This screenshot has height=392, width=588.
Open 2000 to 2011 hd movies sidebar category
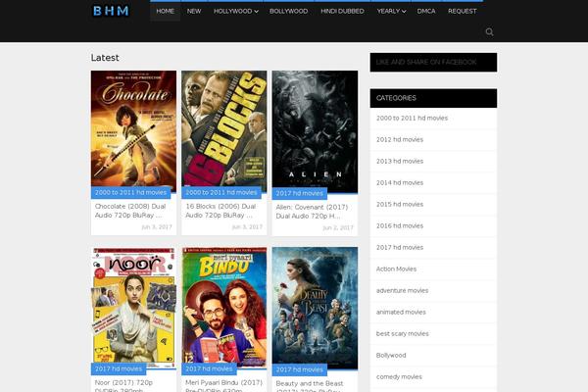(413, 119)
